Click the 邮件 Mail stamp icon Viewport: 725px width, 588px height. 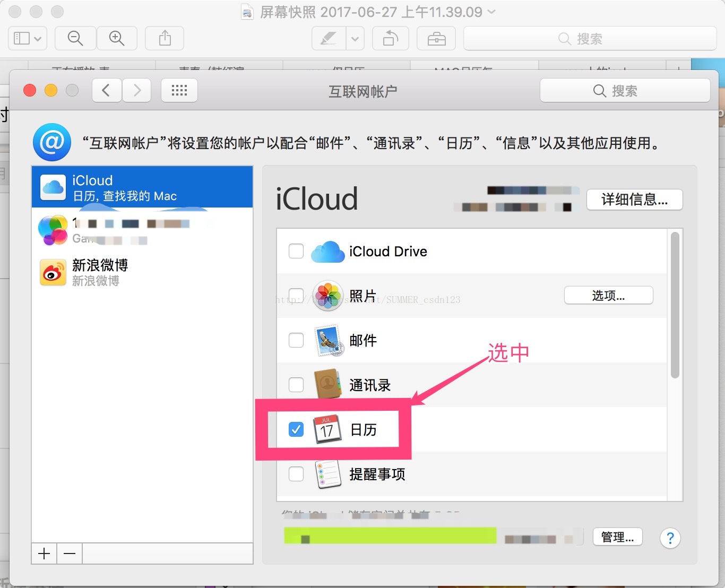[329, 341]
